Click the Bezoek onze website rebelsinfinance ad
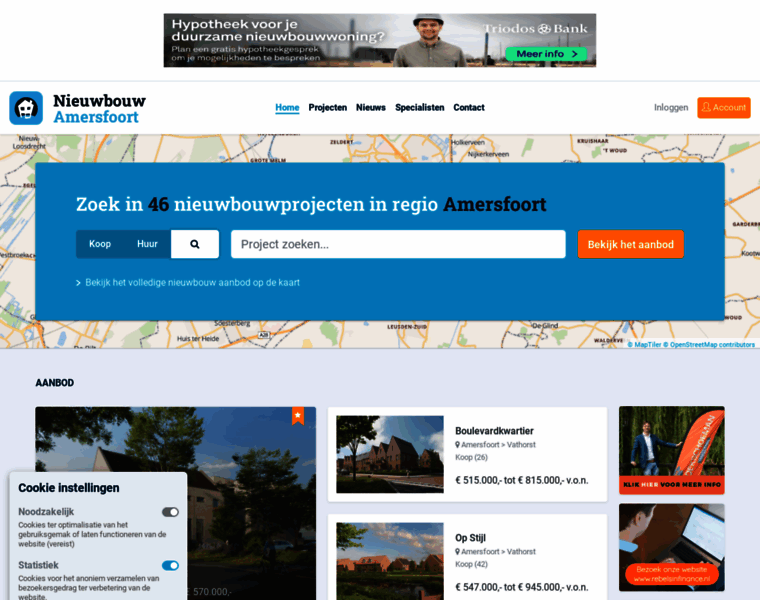 671,547
